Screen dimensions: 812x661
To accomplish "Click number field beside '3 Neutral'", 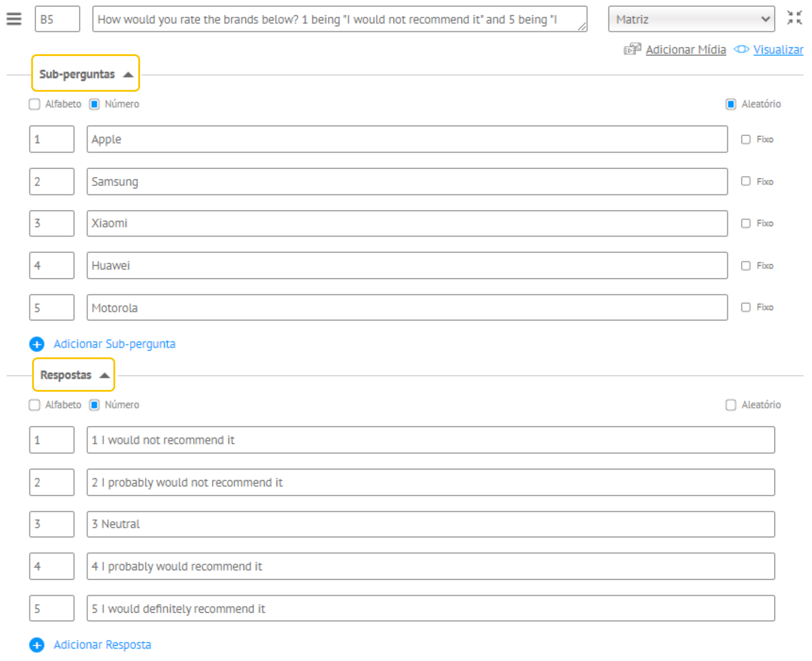I will tap(52, 524).
